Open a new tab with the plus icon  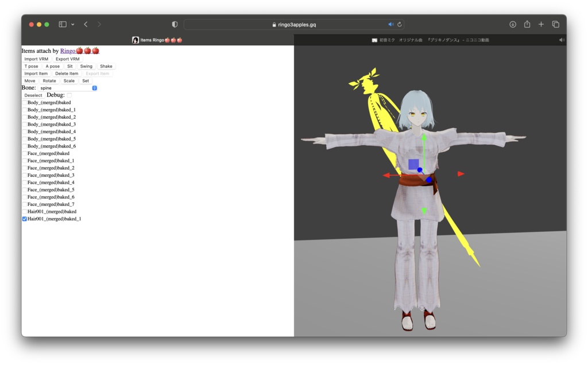coord(541,24)
